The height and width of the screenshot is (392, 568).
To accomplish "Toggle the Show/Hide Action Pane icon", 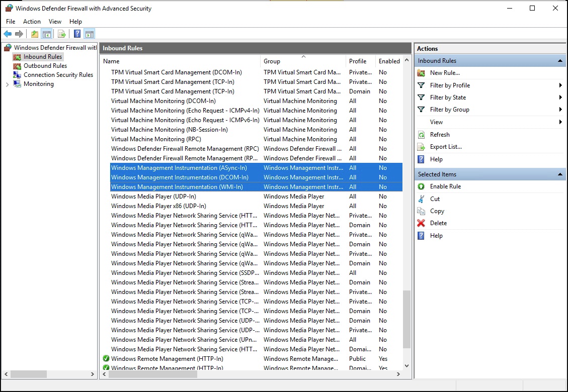I will click(x=89, y=34).
